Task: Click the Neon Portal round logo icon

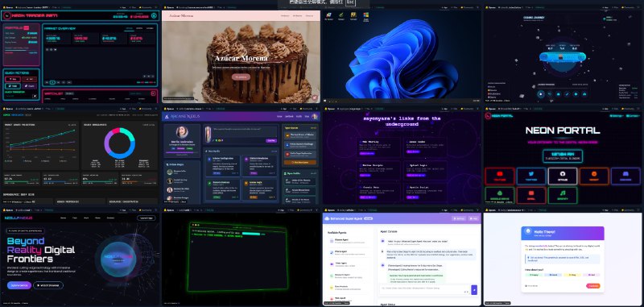Action: (488, 116)
